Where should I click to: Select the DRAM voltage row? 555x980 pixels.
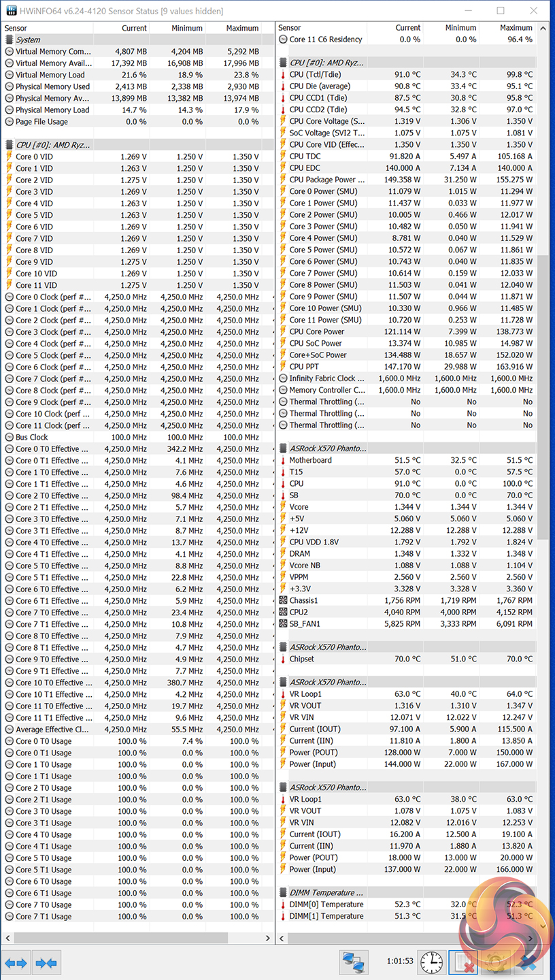[x=406, y=554]
